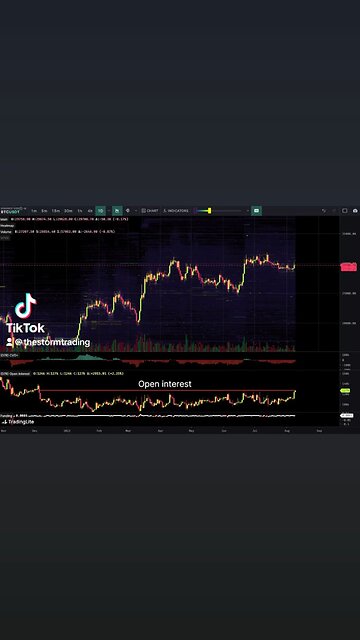The width and height of the screenshot is (360, 640).
Task: Select the active 1D timeframe
Action: pyautogui.click(x=100, y=211)
